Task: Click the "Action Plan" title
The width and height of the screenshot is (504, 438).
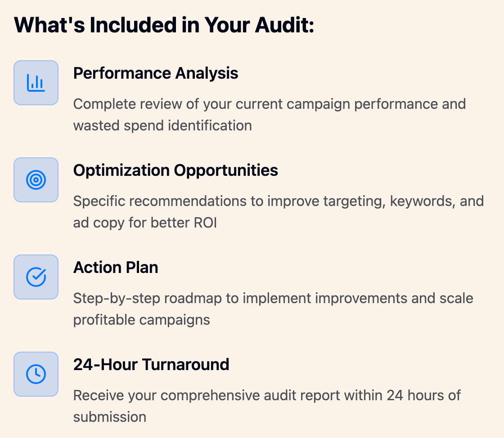Action: coord(116,267)
